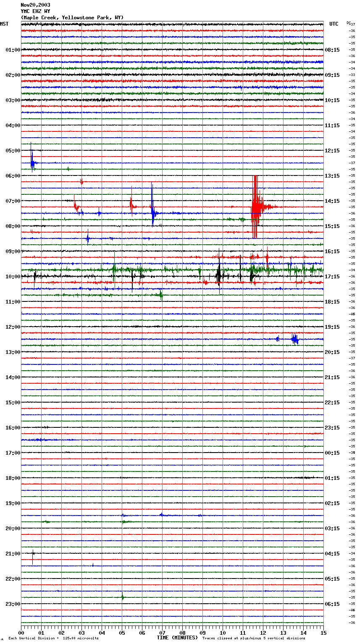Image resolution: width=357 pixels, height=644 pixels.
Task: Select the 01:00 MST time label
Action: [13, 50]
